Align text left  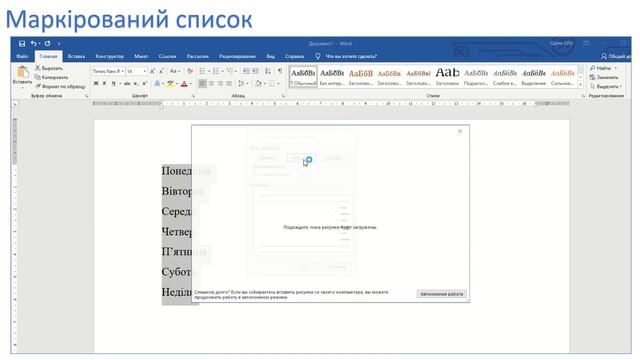point(202,84)
